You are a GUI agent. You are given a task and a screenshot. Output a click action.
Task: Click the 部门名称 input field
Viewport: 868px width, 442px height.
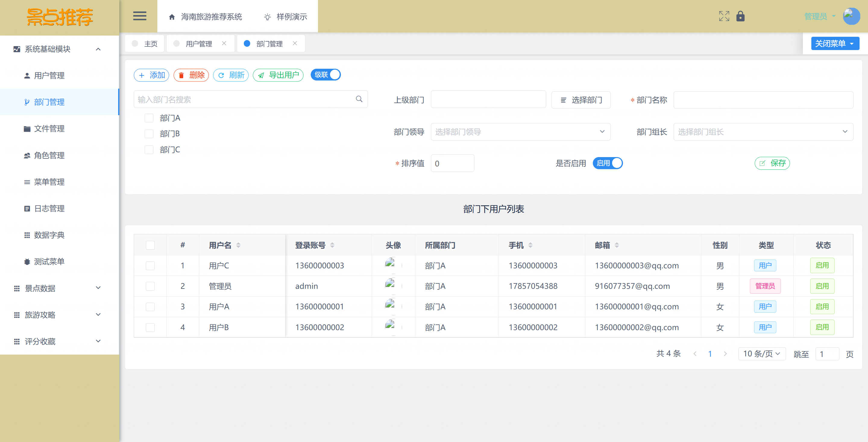point(763,100)
